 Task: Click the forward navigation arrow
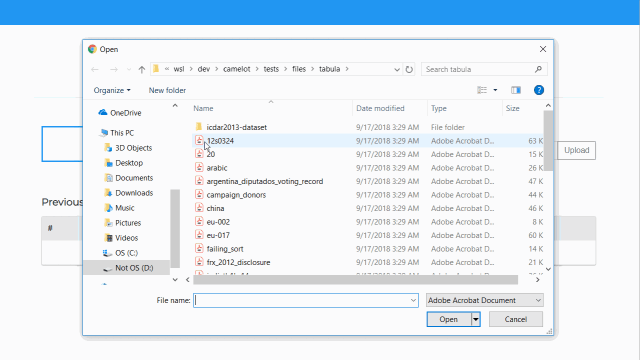click(x=114, y=69)
